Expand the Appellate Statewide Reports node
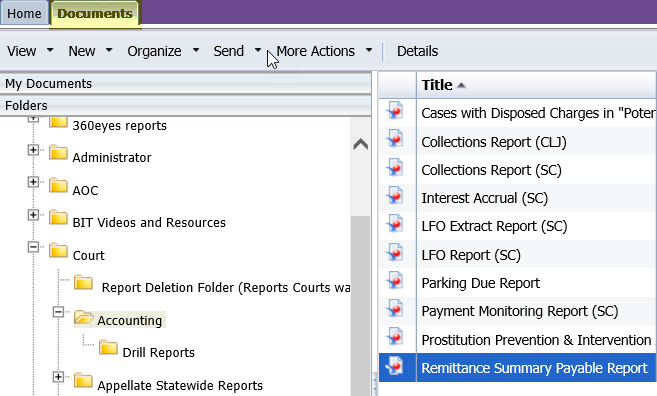The image size is (657, 396). (x=58, y=377)
